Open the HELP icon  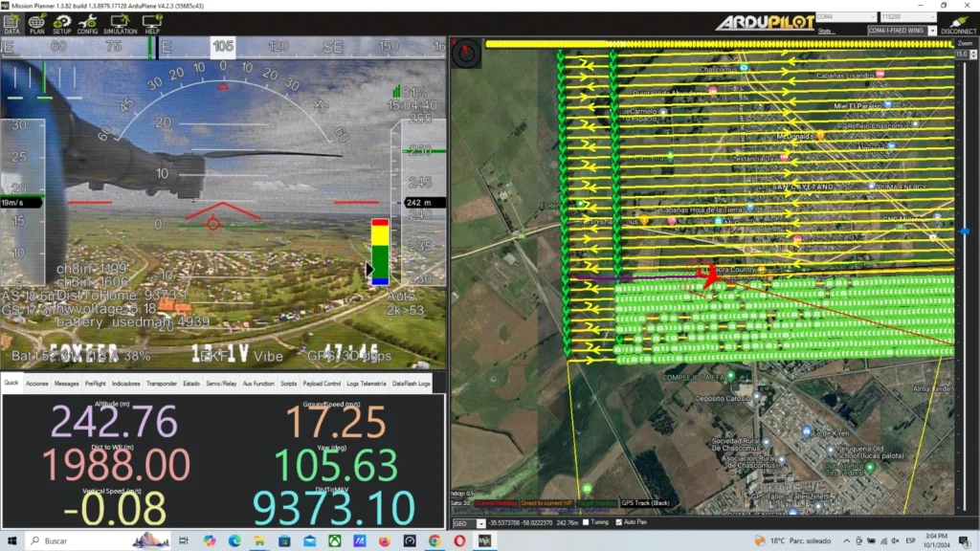click(x=152, y=22)
